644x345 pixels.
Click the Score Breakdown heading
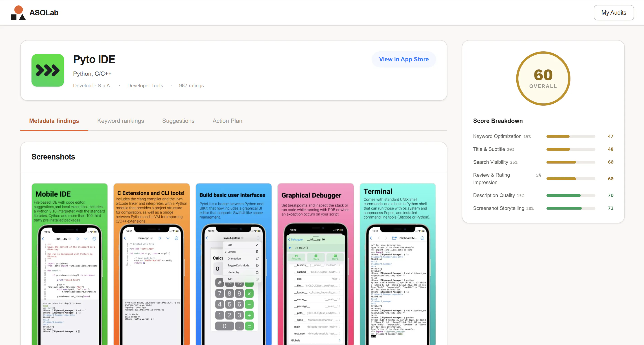tap(498, 121)
